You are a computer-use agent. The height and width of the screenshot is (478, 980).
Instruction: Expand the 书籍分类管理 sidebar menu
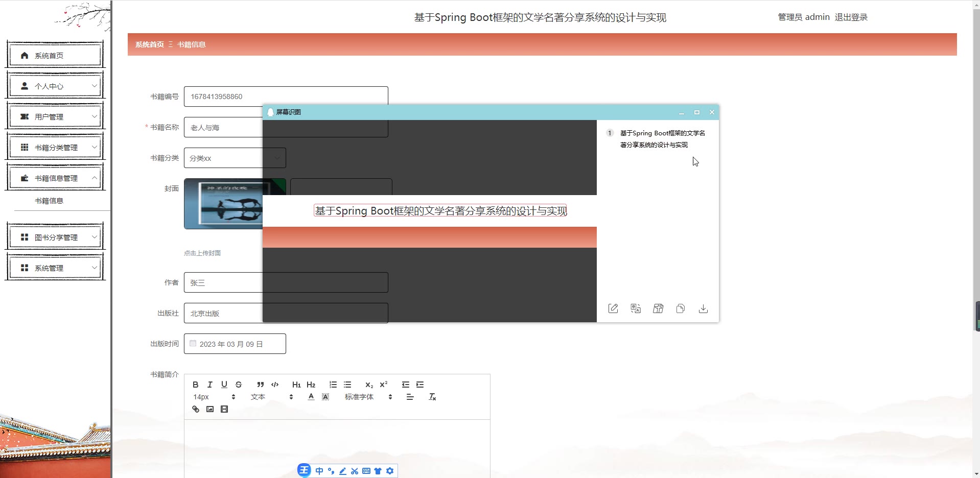click(55, 147)
